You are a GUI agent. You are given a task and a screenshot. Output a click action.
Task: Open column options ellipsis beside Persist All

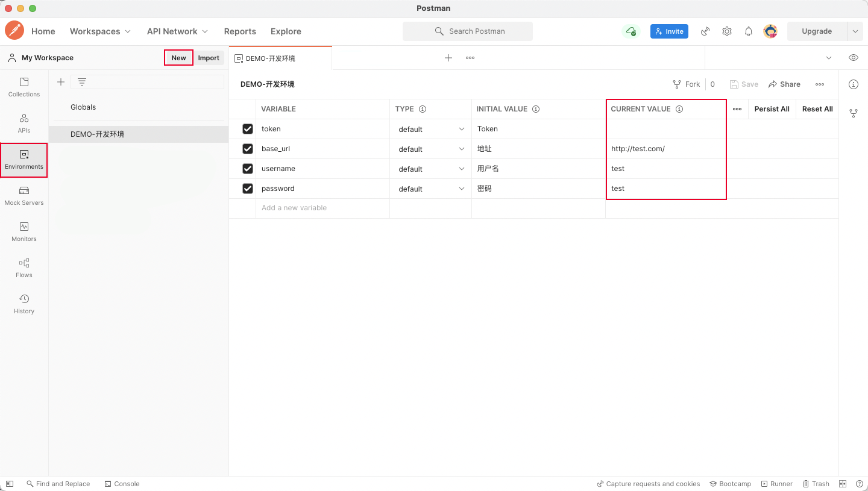click(737, 109)
